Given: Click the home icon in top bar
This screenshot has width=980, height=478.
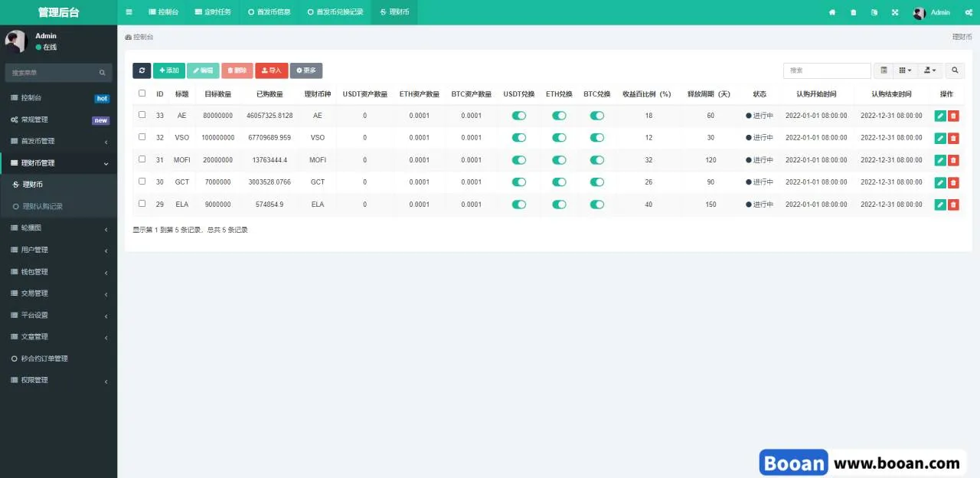Looking at the screenshot, I should coord(832,12).
